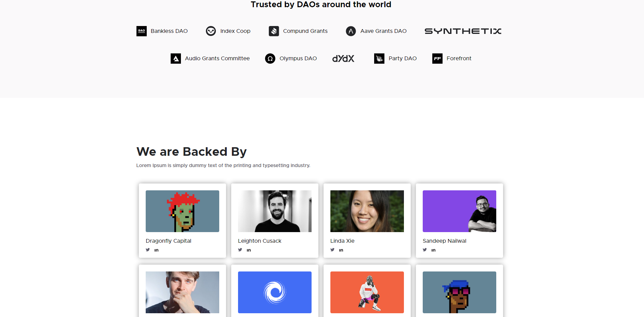
Task: Click the Lorem Ipsum description text
Action: [223, 165]
